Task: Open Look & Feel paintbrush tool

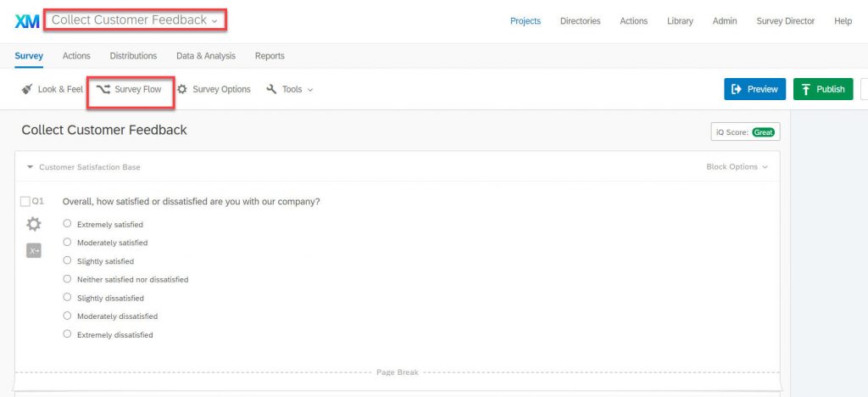Action: [52, 89]
